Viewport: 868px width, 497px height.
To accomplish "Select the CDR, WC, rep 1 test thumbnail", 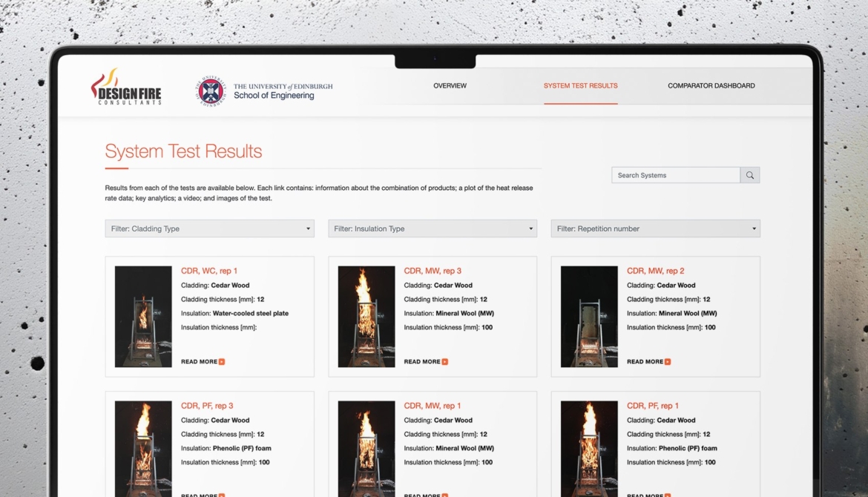I will 143,317.
